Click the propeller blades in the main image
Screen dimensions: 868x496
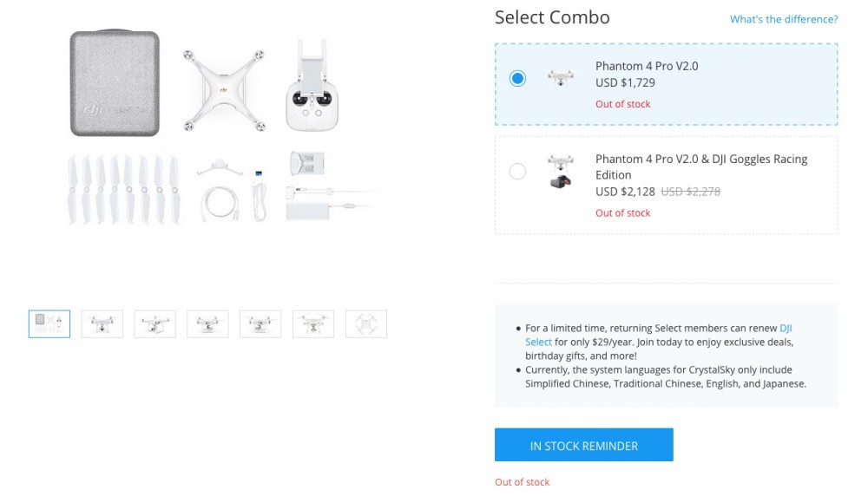[x=123, y=190]
